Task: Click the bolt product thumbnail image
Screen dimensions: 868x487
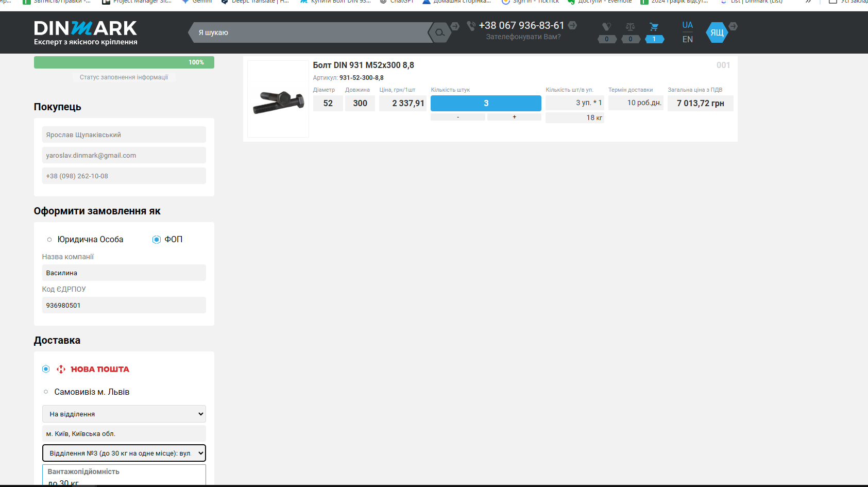Action: click(278, 99)
